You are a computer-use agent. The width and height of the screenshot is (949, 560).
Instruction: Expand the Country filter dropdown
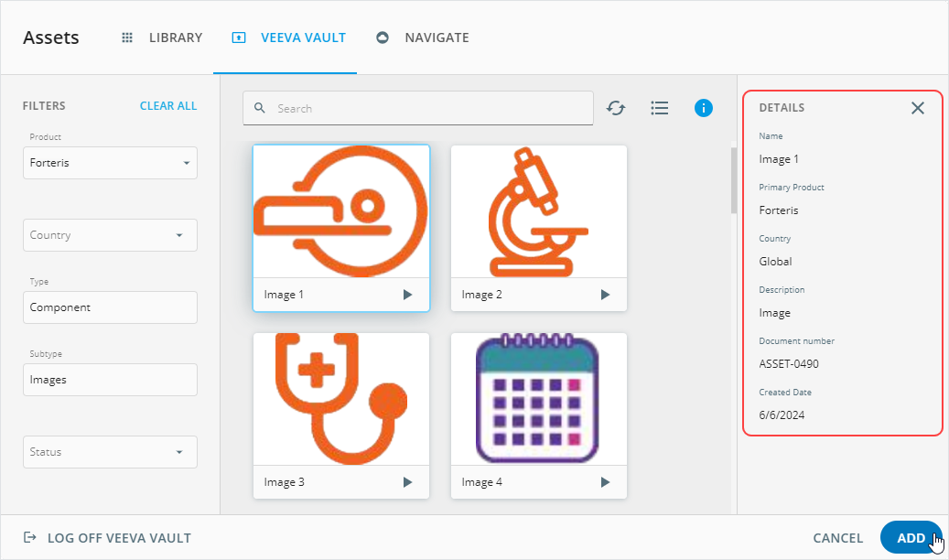click(x=110, y=235)
